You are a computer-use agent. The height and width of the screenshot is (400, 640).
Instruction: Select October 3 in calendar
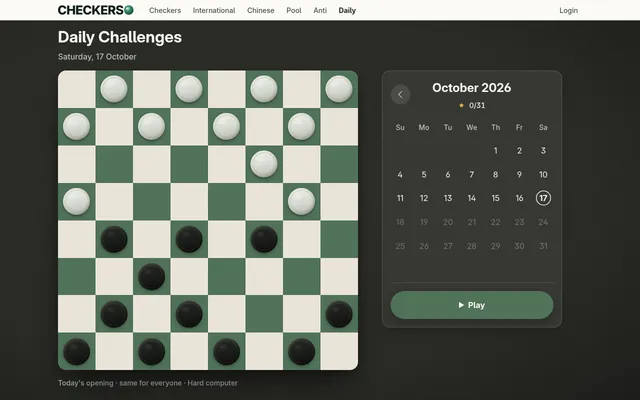pos(543,151)
